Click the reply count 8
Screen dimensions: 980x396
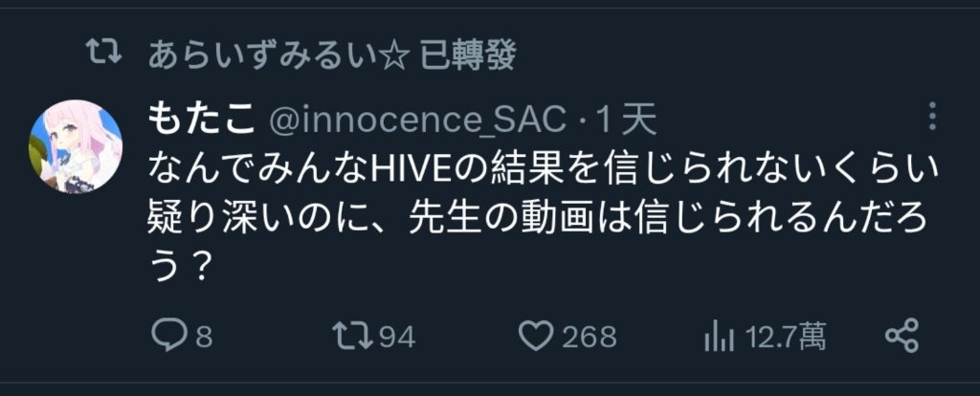click(x=205, y=338)
